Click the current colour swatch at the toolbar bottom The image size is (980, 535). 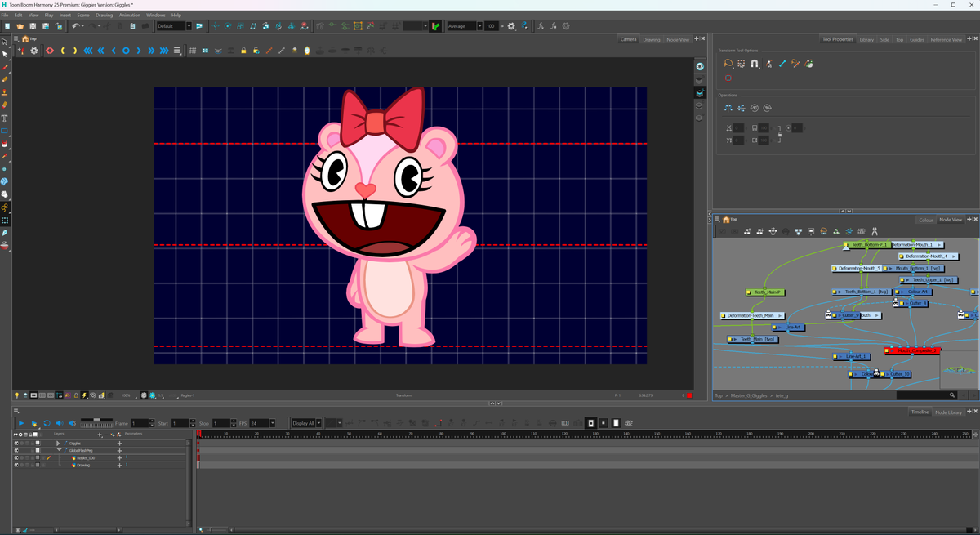pos(4,246)
